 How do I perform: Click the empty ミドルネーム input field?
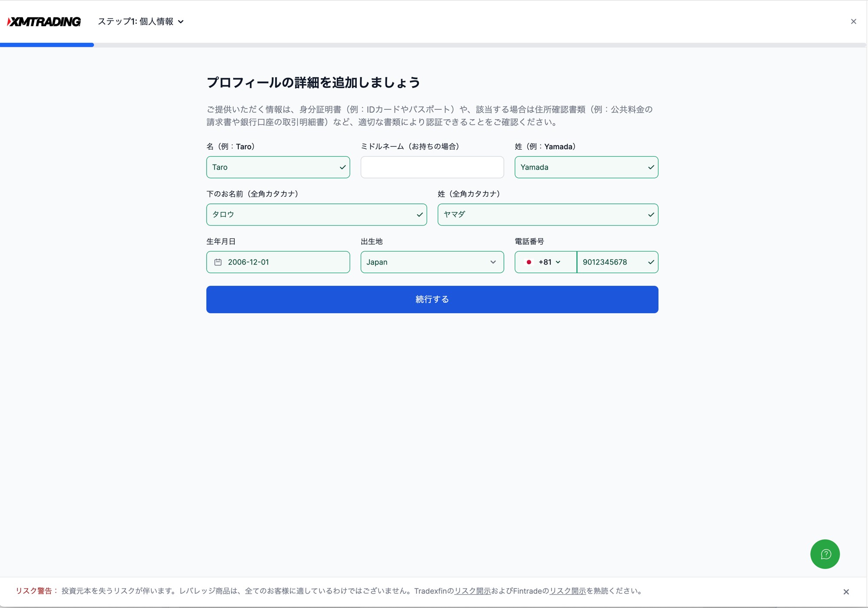click(x=432, y=167)
